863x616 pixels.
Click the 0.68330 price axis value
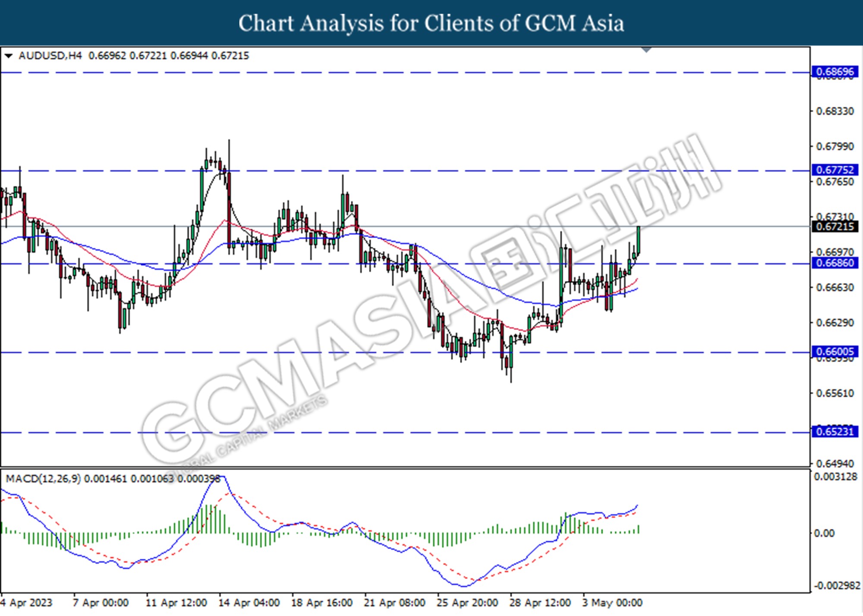(835, 111)
